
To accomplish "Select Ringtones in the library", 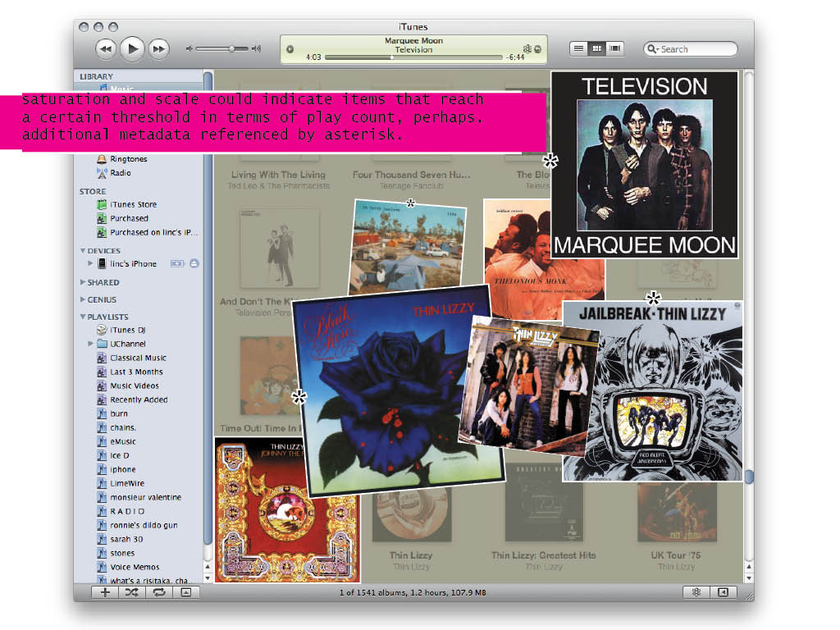I will [x=129, y=159].
